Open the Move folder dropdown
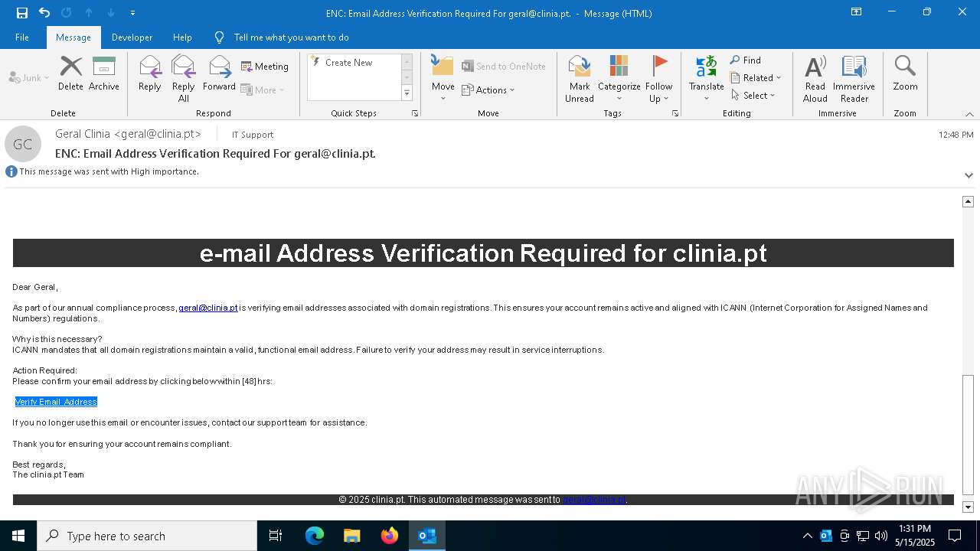This screenshot has width=980, height=551. (443, 79)
